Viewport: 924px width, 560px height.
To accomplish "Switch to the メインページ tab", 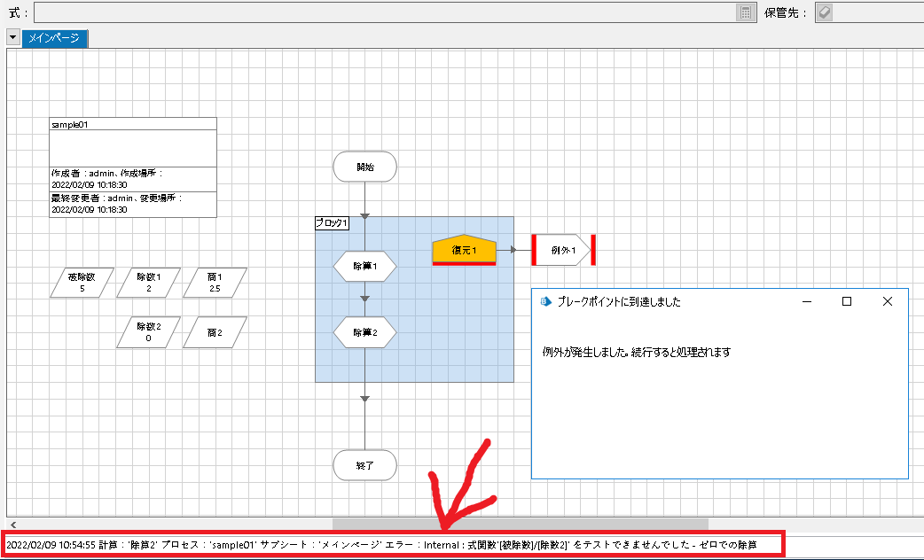I will click(54, 38).
